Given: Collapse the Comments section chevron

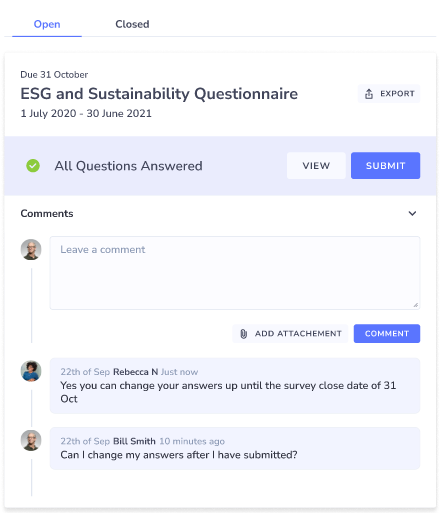Looking at the screenshot, I should pyautogui.click(x=412, y=213).
